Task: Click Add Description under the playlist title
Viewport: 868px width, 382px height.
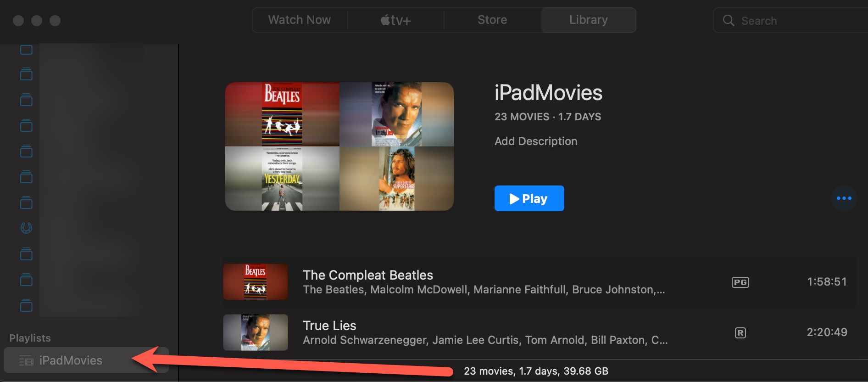Action: click(536, 141)
